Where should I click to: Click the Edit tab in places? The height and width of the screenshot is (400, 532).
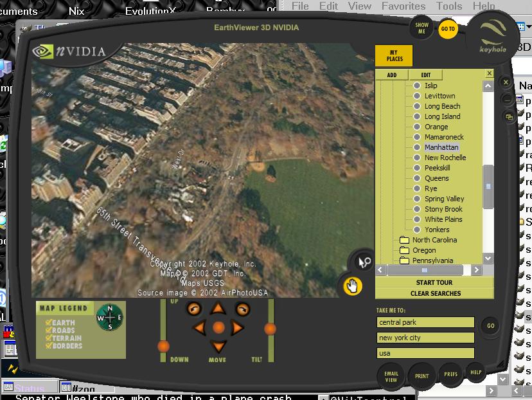click(x=426, y=75)
